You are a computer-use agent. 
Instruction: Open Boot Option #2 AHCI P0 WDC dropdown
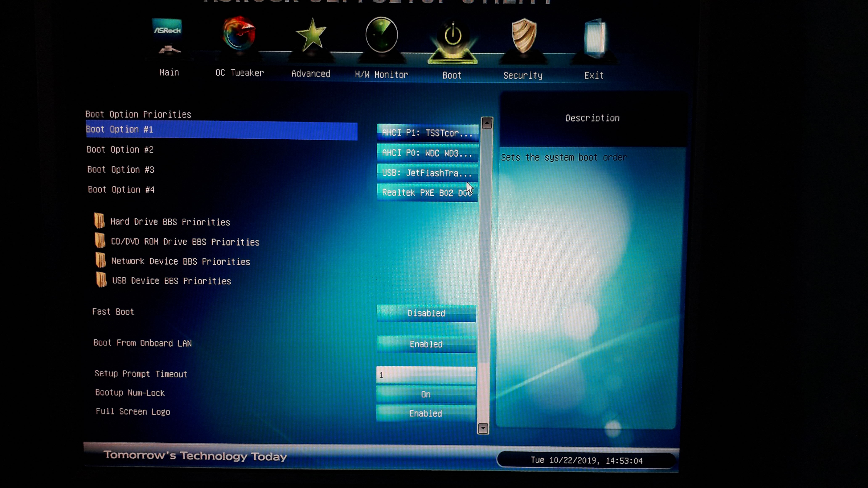[427, 153]
